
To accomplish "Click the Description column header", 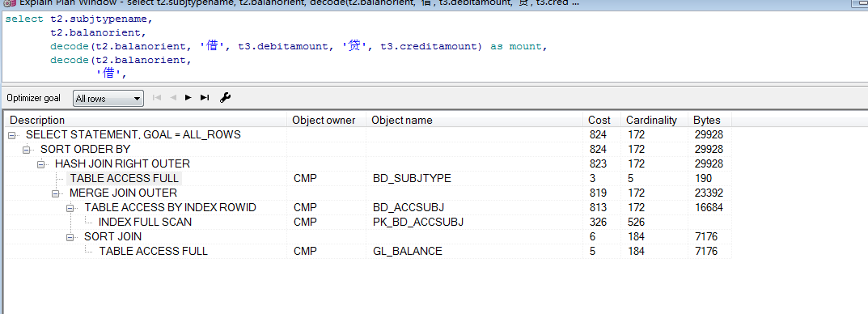I will 146,120.
